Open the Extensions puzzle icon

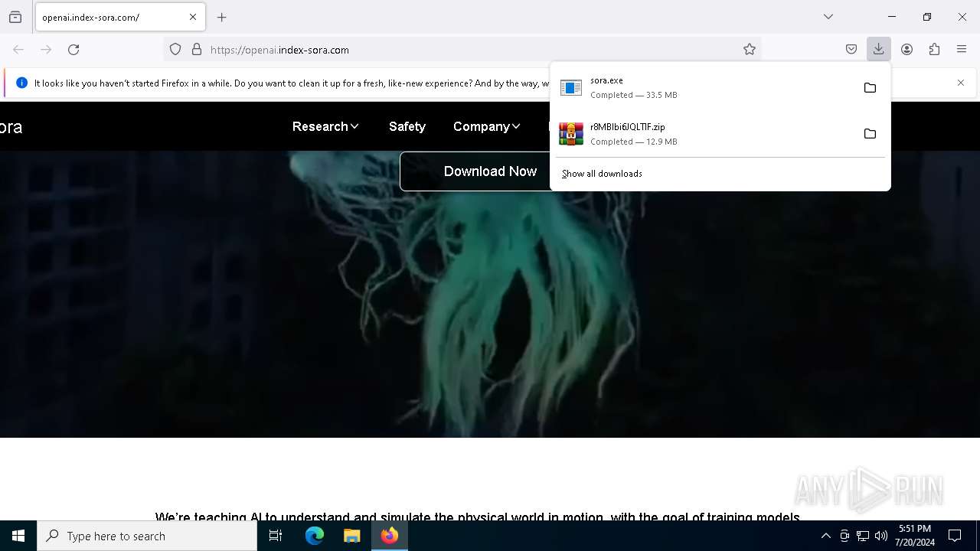(x=934, y=50)
